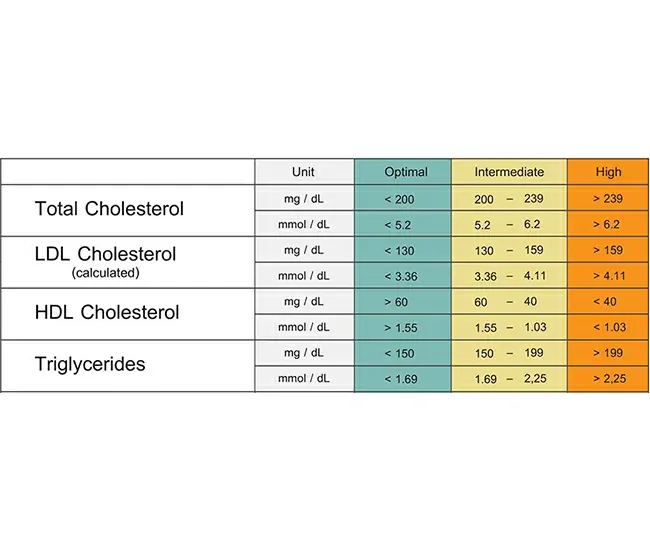This screenshot has height=550, width=650.
Task: Select the "LDL Cholesterol" row label
Action: pyautogui.click(x=105, y=253)
